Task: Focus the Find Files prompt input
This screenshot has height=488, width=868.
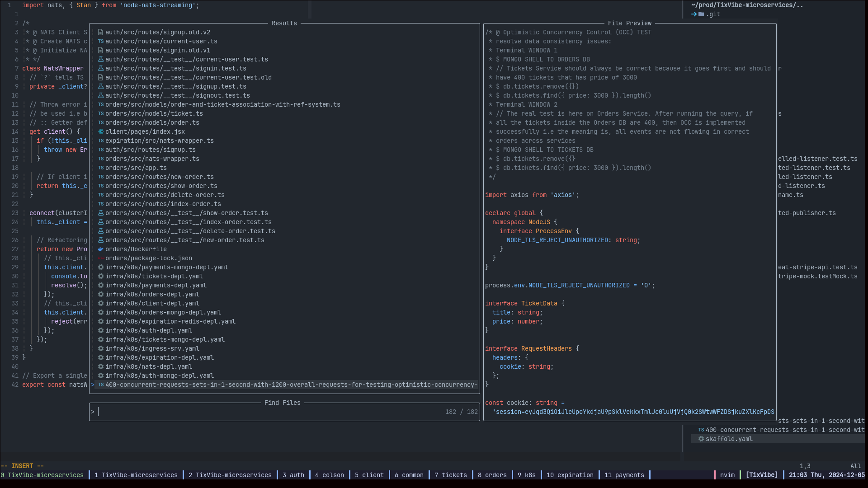Action: pos(271,412)
